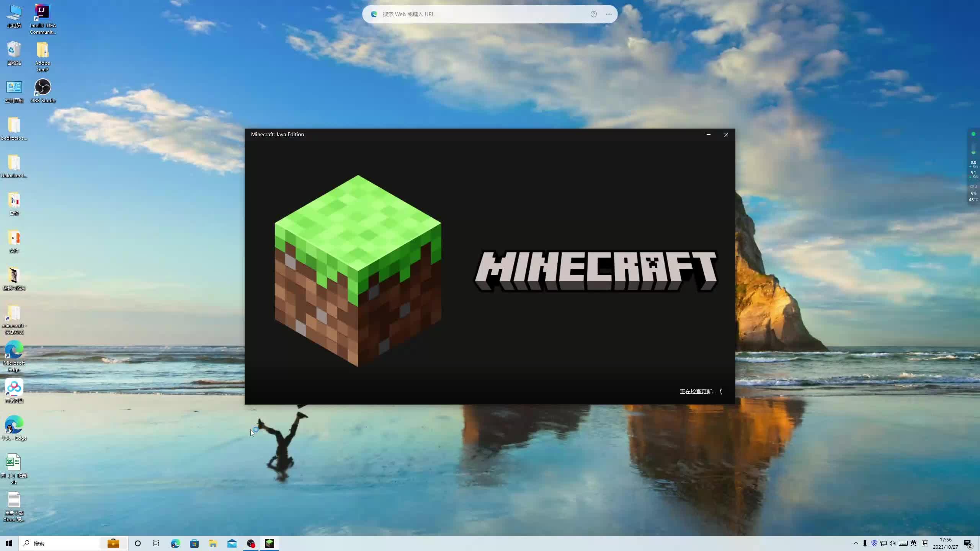Viewport: 980px width, 551px height.
Task: Open the 此电脑 desktop icon
Action: (x=14, y=16)
